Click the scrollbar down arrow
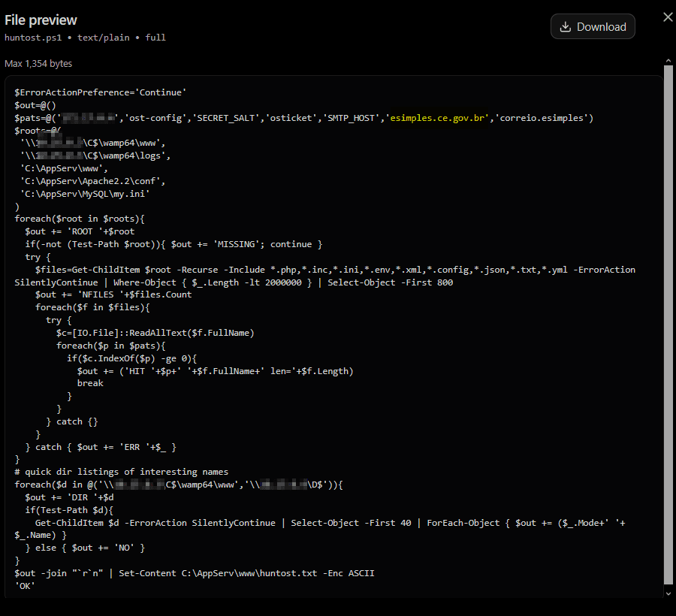This screenshot has width=676, height=616. coord(668,593)
